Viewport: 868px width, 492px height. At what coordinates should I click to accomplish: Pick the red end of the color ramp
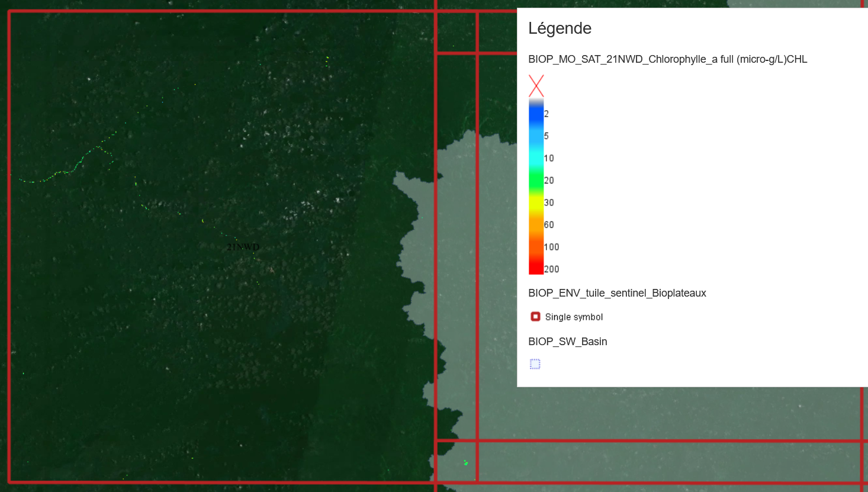tap(536, 266)
